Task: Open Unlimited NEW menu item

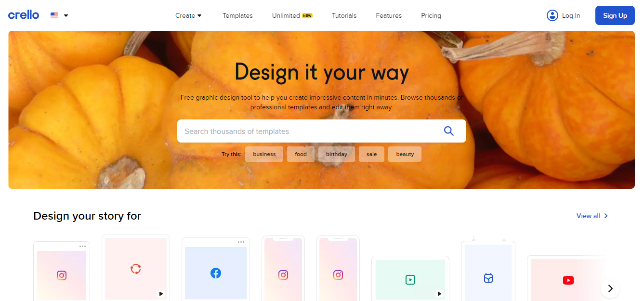Action: [292, 15]
